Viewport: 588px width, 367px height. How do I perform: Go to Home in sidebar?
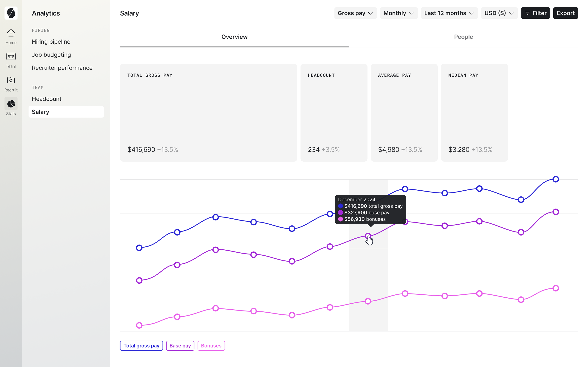click(x=11, y=37)
